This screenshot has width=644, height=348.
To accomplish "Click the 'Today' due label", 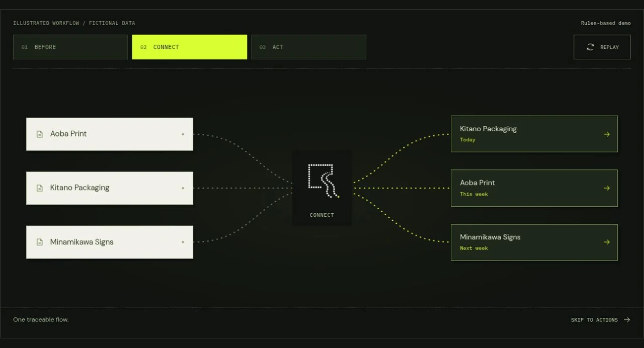I will [x=467, y=140].
